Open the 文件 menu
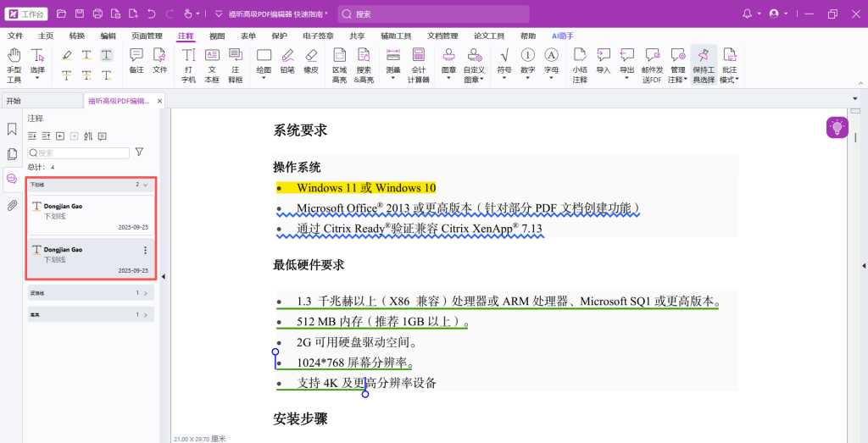The height and width of the screenshot is (443, 868). pos(15,36)
